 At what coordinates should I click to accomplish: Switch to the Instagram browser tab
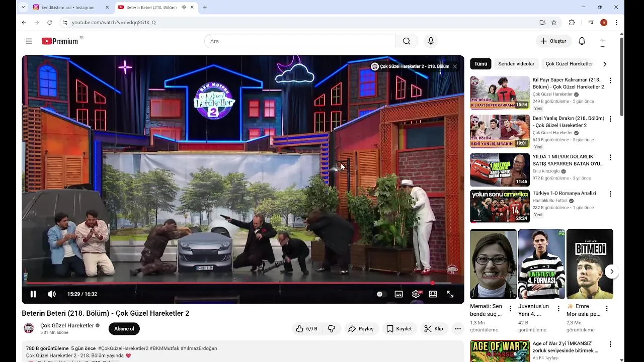tap(71, 8)
